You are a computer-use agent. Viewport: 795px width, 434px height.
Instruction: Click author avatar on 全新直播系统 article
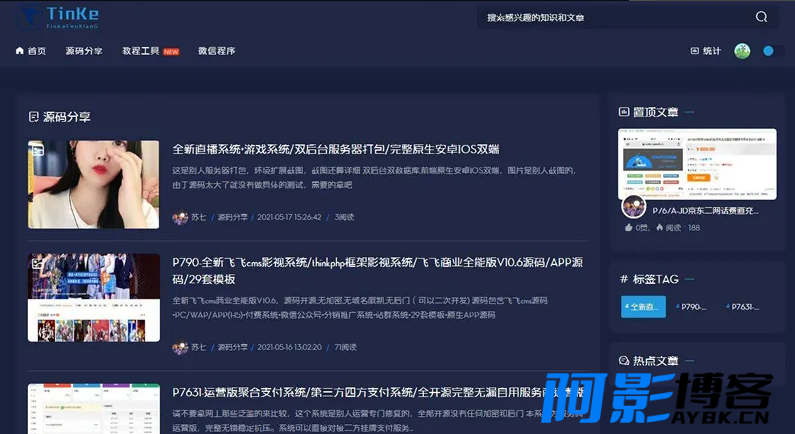(180, 218)
